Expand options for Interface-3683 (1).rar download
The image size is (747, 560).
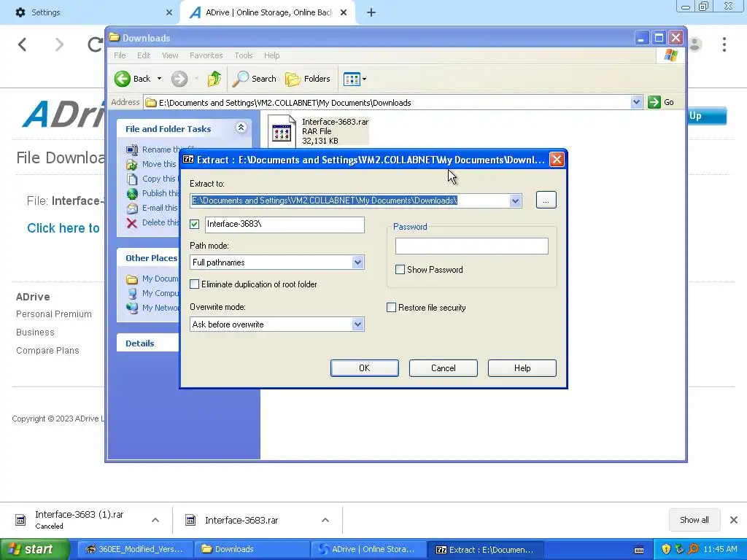pyautogui.click(x=155, y=520)
